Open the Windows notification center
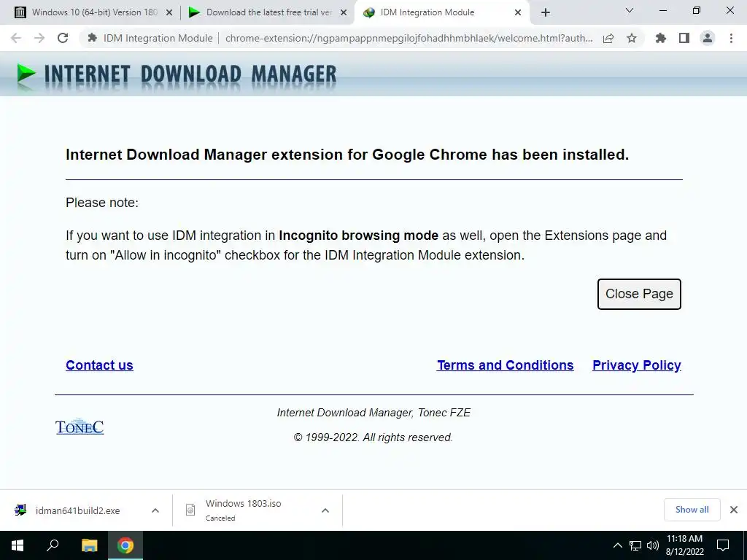This screenshot has width=747, height=560. [723, 545]
